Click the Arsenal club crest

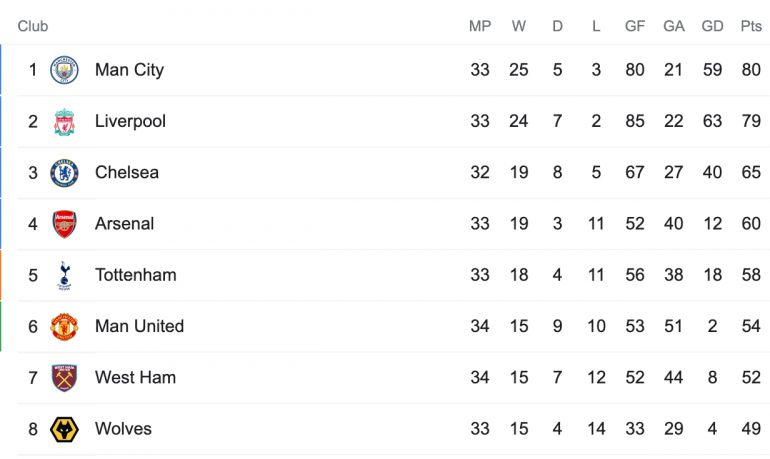(x=64, y=224)
